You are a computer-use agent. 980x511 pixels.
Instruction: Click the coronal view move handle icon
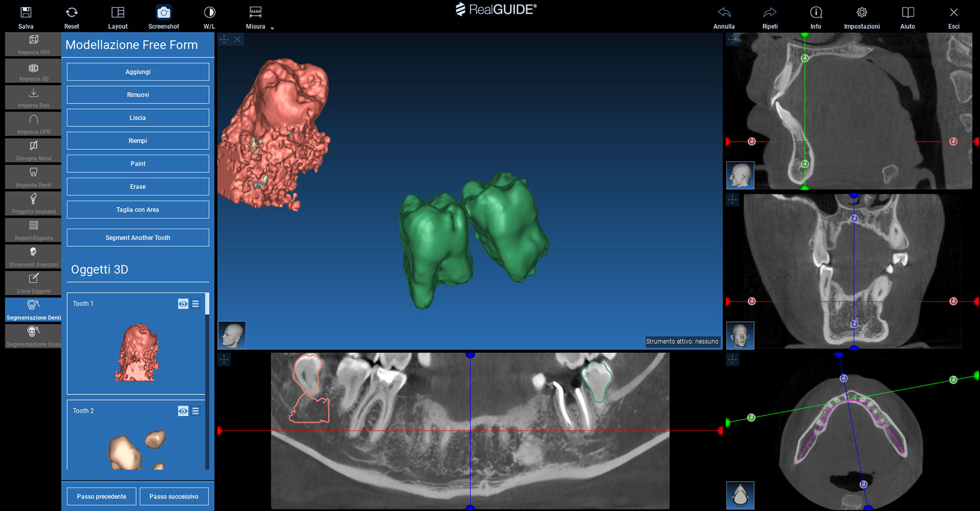click(x=732, y=200)
